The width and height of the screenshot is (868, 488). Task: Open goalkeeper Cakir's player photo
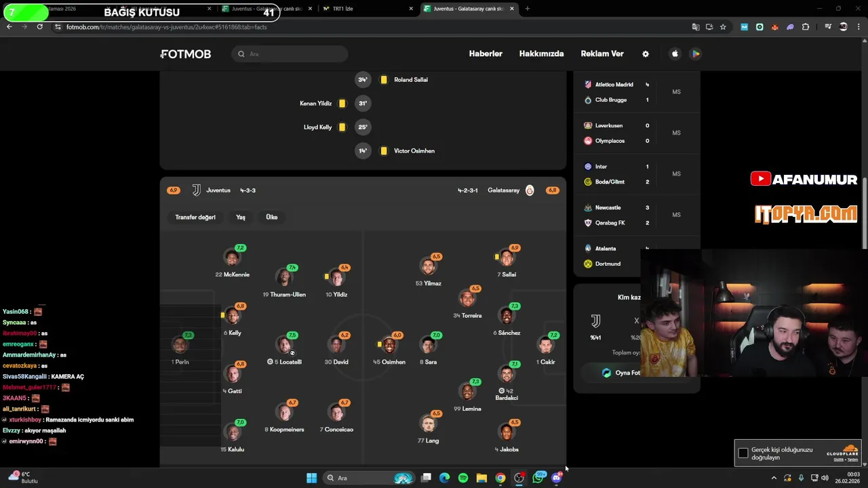click(x=546, y=345)
